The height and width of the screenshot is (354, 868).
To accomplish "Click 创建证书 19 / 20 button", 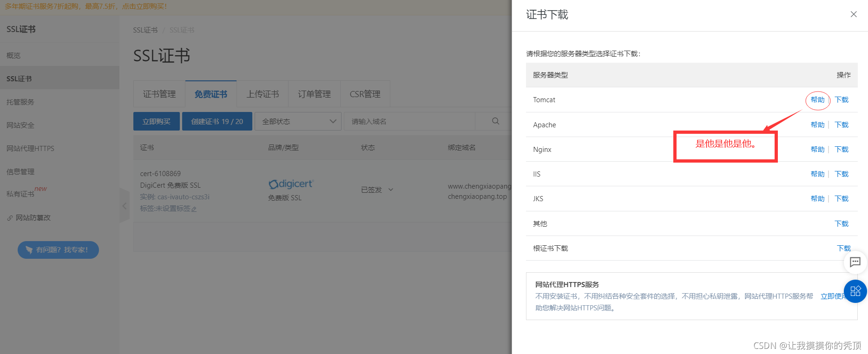I will tap(217, 121).
